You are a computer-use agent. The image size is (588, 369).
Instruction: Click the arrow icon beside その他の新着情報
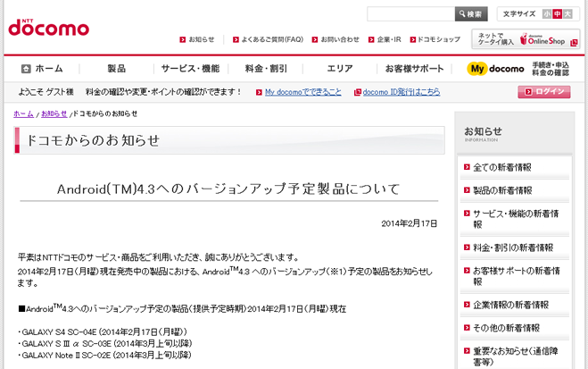point(467,328)
